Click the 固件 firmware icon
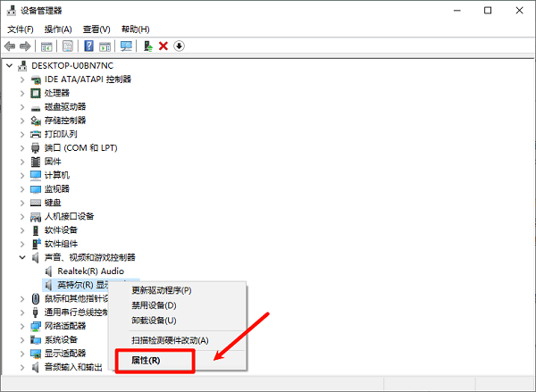536x392 pixels. (36, 162)
